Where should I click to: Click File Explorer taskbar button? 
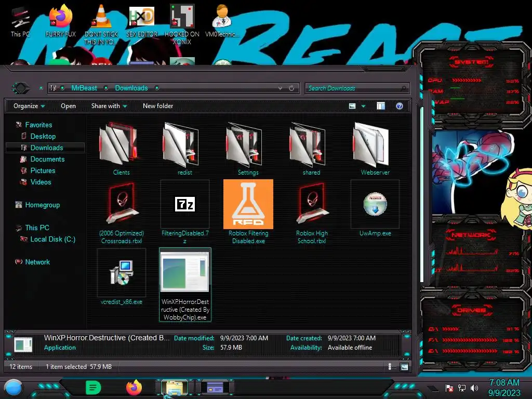[x=175, y=388]
